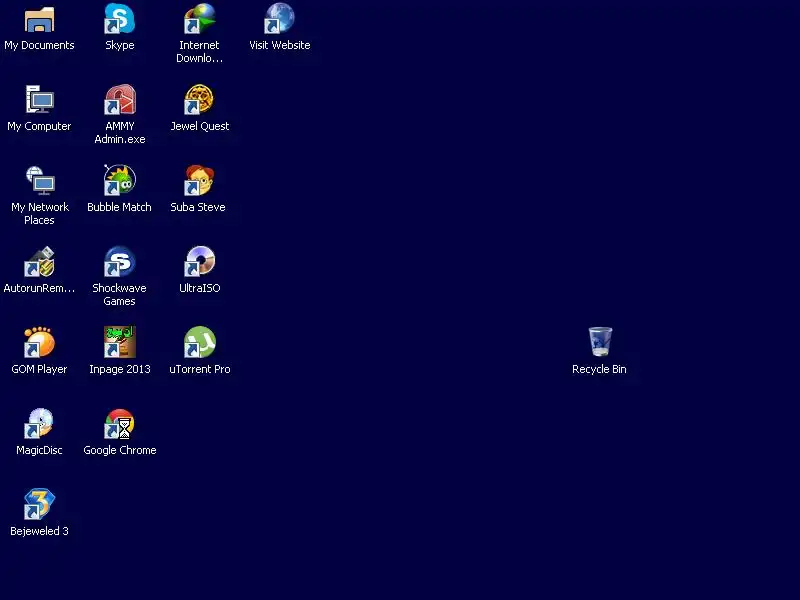800x600 pixels.
Task: Click the "Skype" label text
Action: click(x=120, y=45)
